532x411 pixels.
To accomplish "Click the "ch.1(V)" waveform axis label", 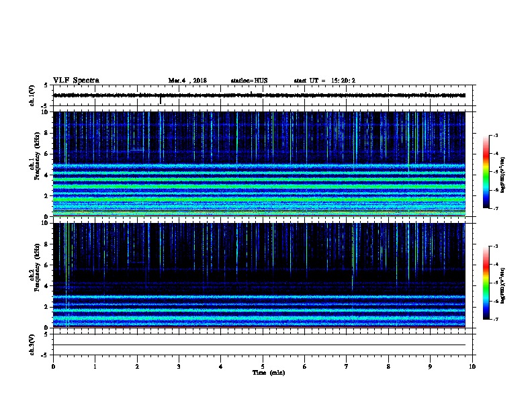I will 32,95.
